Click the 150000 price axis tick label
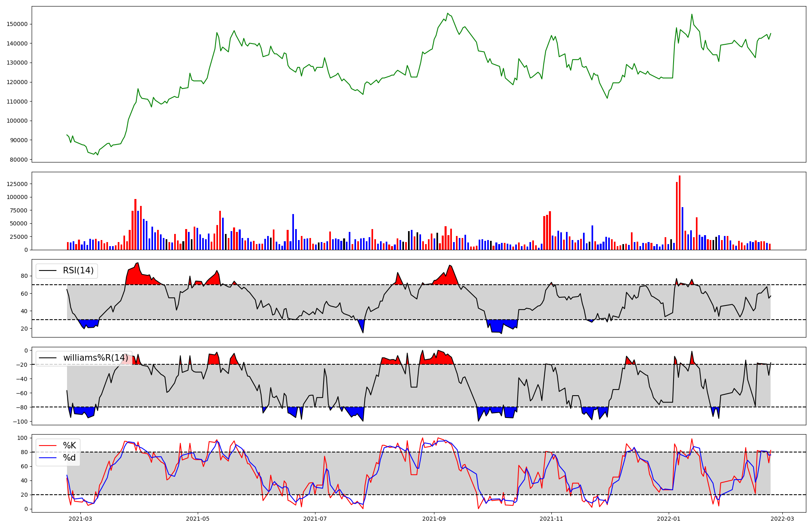Screen dimensions: 812x528 [17, 24]
